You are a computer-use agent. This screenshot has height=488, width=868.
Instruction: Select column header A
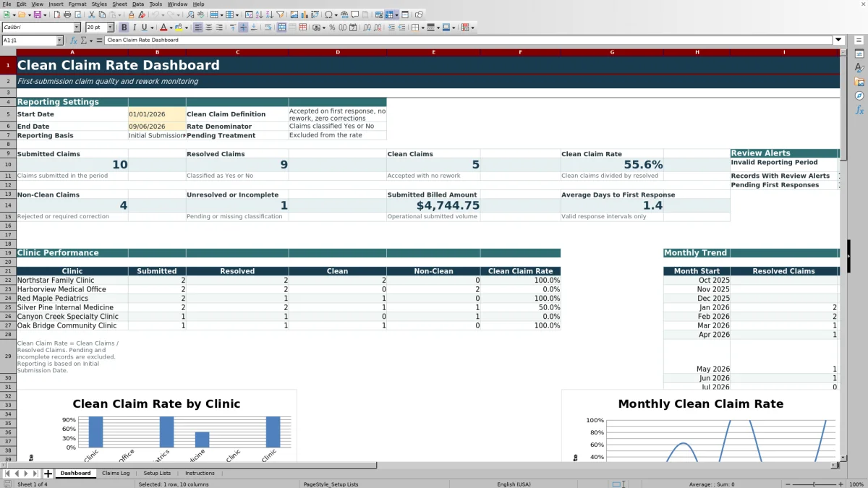click(72, 52)
